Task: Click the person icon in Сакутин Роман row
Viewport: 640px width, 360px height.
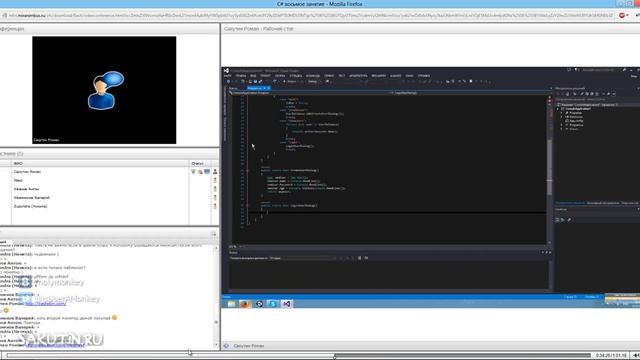Action: pos(215,172)
